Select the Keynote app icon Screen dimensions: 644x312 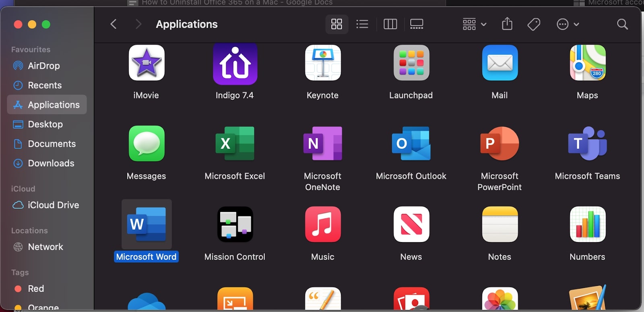(x=323, y=63)
